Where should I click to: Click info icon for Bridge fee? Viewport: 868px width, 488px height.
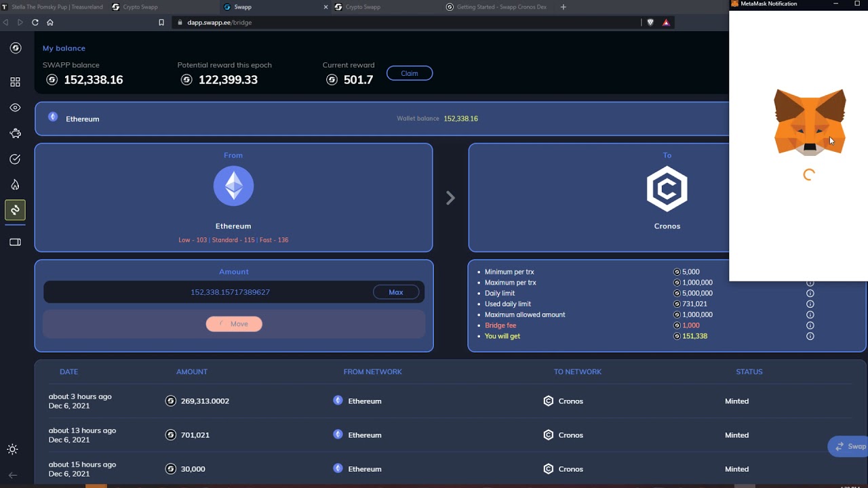click(810, 325)
